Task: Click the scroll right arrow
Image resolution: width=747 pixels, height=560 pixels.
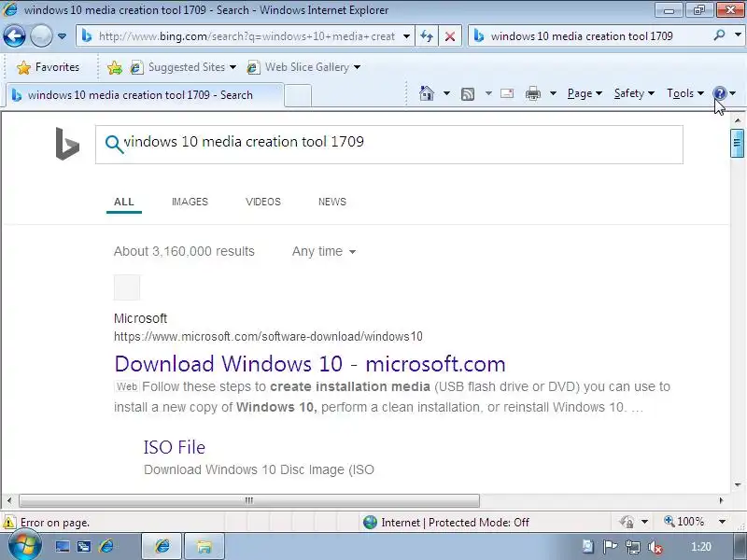Action: 721,500
